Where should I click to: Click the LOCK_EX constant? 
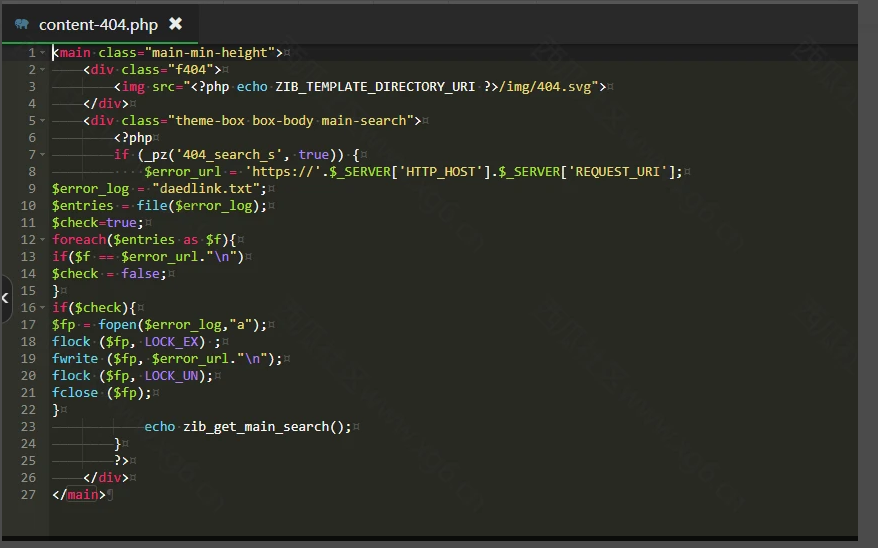coord(176,341)
